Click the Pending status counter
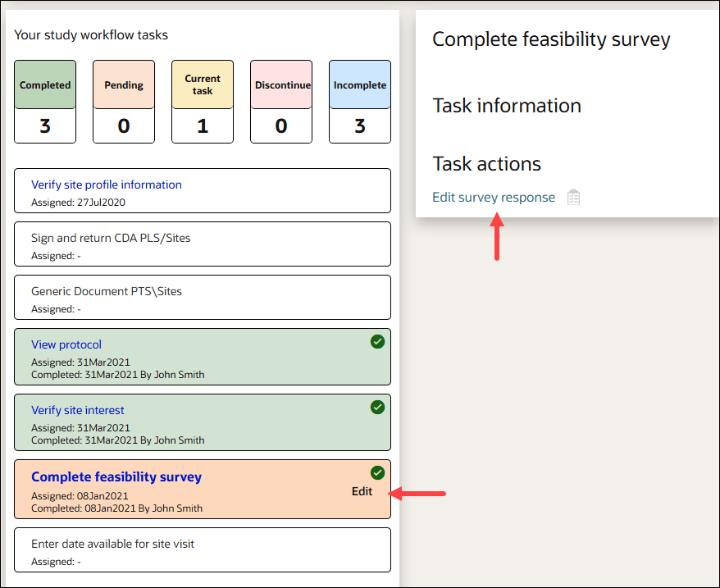Image resolution: width=720 pixels, height=588 pixels. 123,102
